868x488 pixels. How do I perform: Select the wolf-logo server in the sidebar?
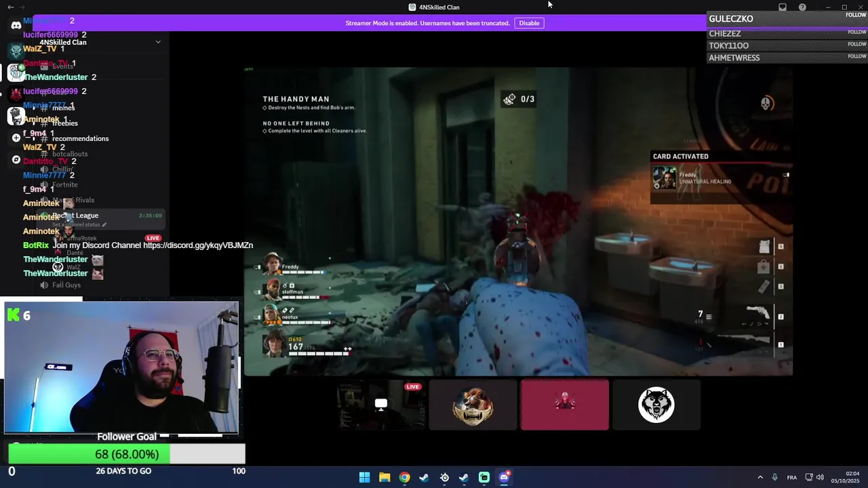(x=16, y=50)
